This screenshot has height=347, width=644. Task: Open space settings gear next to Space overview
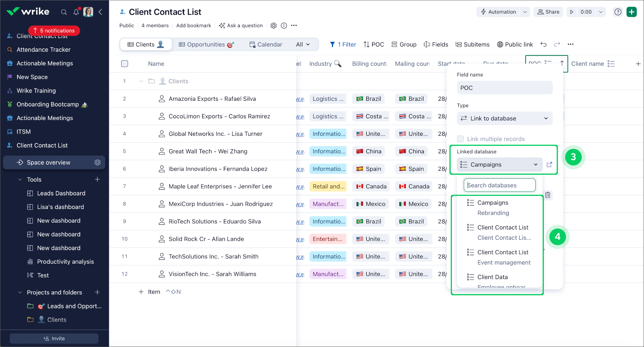click(x=97, y=162)
